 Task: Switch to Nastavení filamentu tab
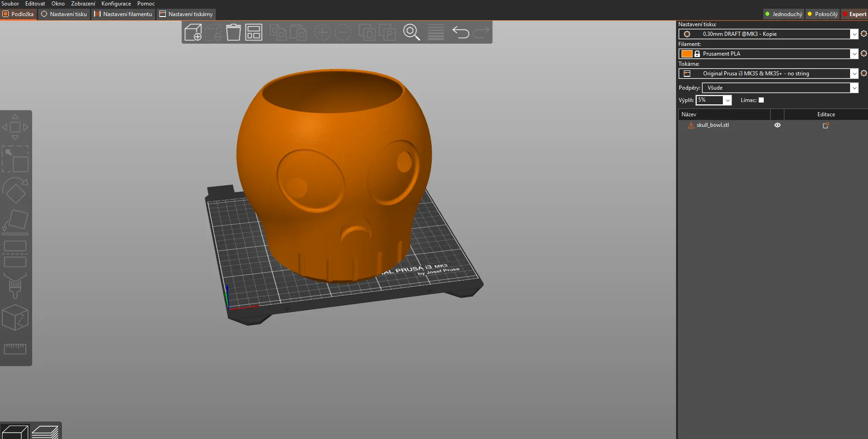[123, 14]
